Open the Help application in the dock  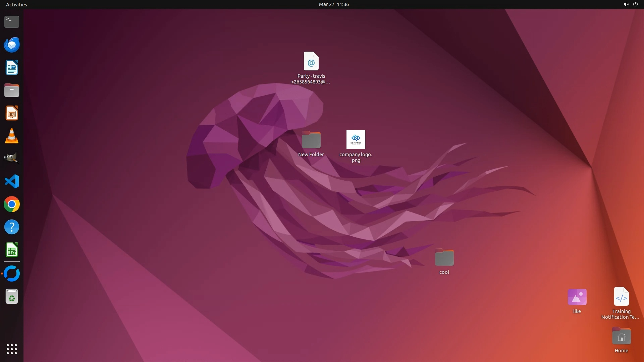(x=12, y=227)
